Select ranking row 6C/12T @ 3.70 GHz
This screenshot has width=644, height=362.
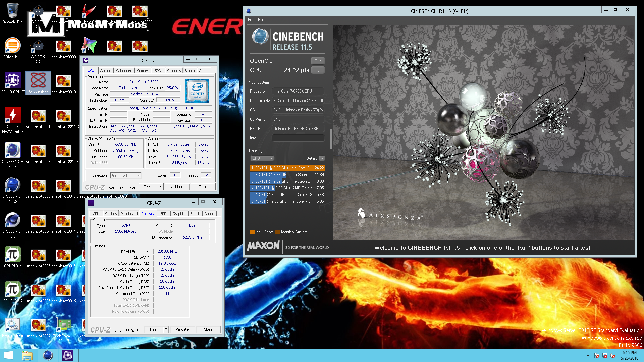287,168
